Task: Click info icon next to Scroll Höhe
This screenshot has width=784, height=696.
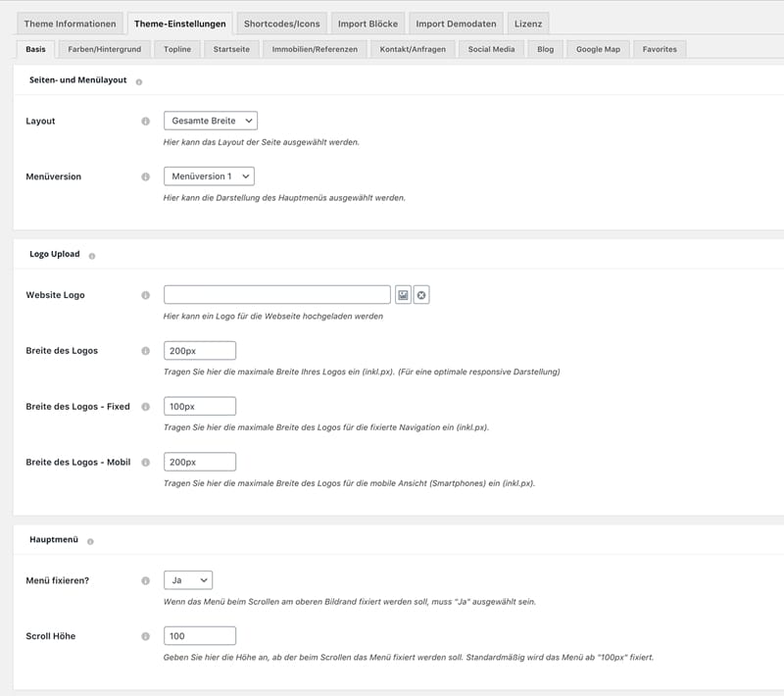Action: pyautogui.click(x=145, y=636)
